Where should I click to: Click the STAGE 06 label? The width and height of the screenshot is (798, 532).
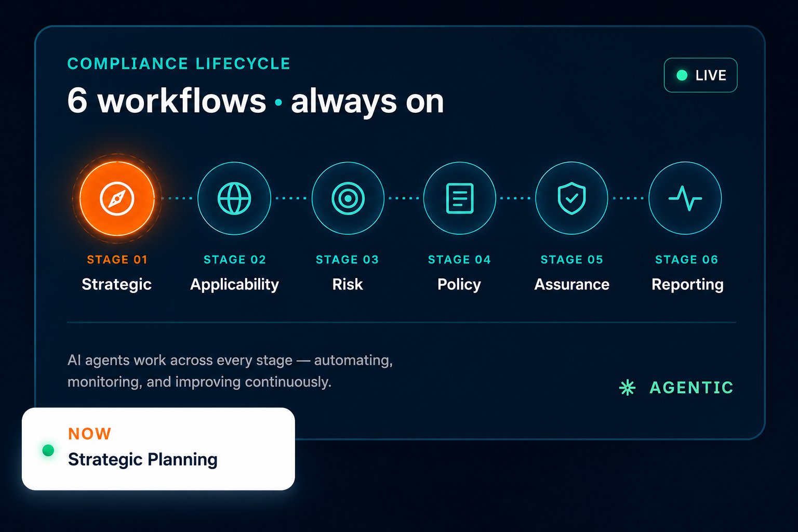(x=687, y=260)
